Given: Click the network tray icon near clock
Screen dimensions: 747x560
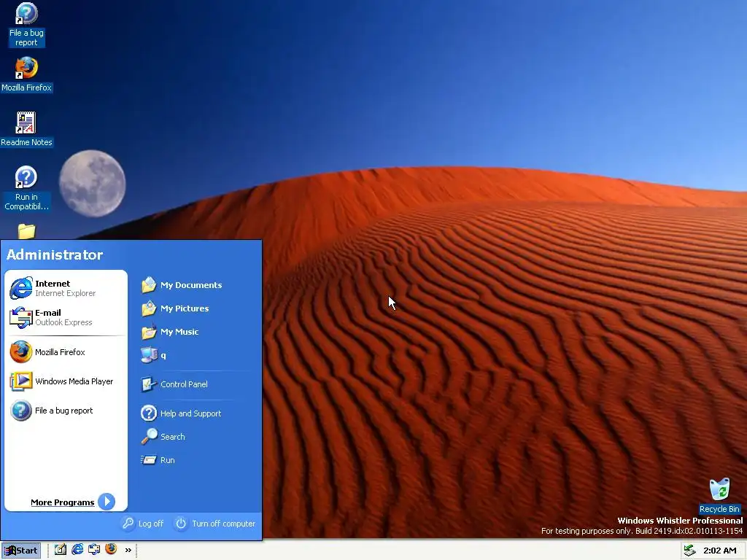Looking at the screenshot, I should [x=690, y=551].
